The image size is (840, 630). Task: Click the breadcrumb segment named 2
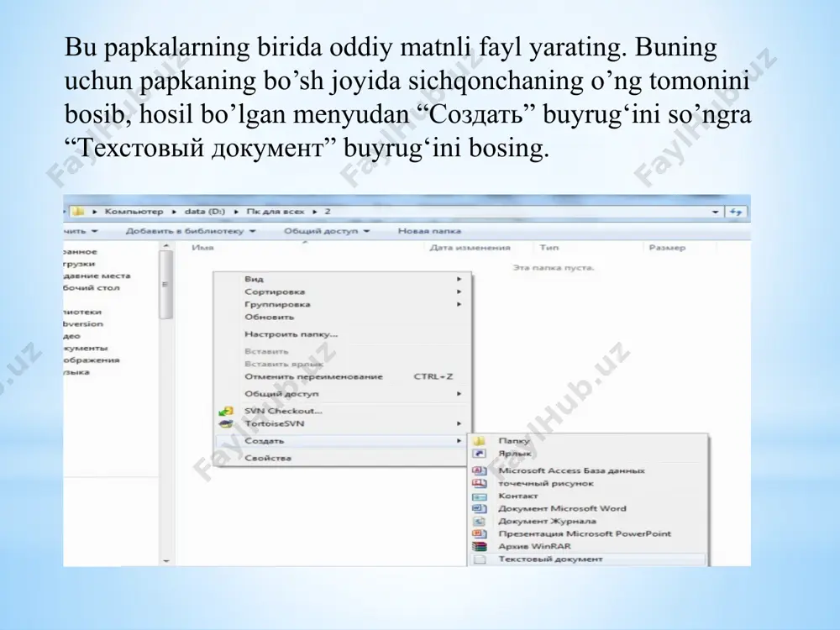pyautogui.click(x=328, y=212)
